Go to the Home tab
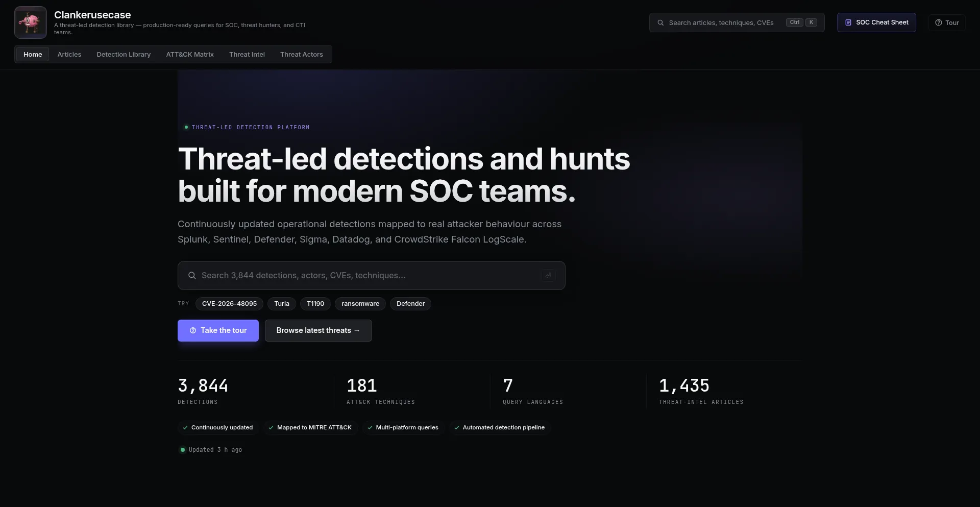 tap(33, 54)
